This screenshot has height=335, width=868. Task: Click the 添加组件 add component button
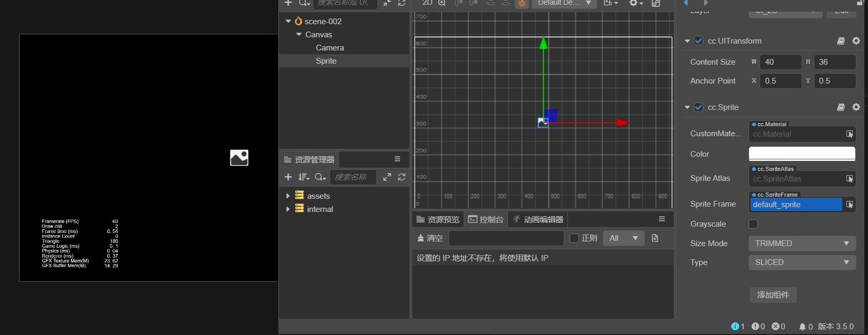pos(773,295)
